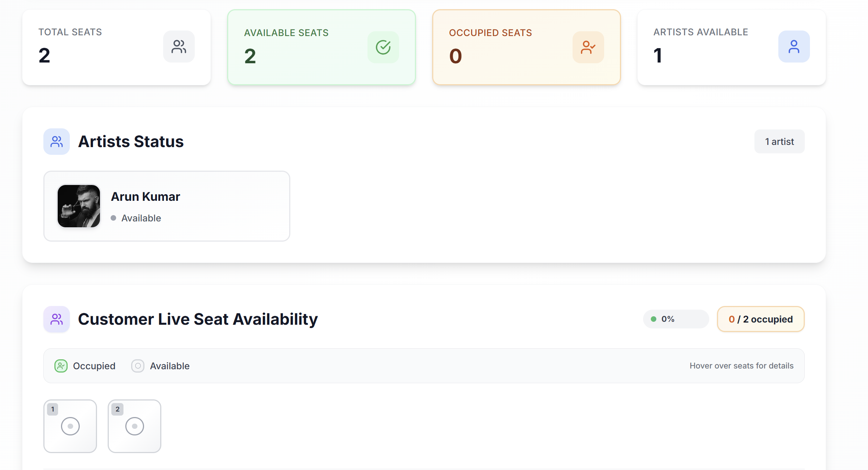Image resolution: width=868 pixels, height=470 pixels.
Task: Open the Available Seats stat card
Action: 322,47
